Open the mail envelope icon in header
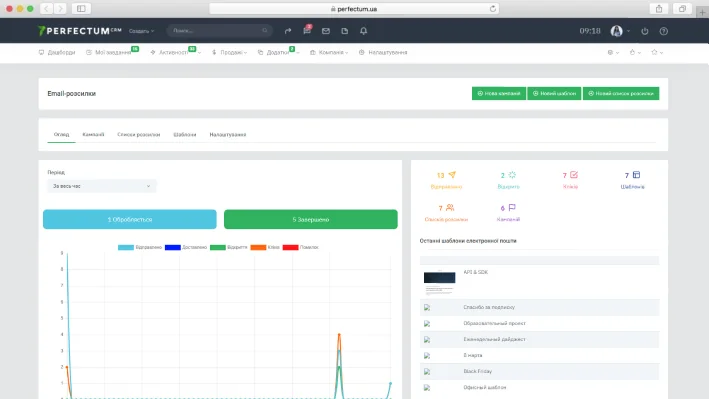 pos(326,31)
